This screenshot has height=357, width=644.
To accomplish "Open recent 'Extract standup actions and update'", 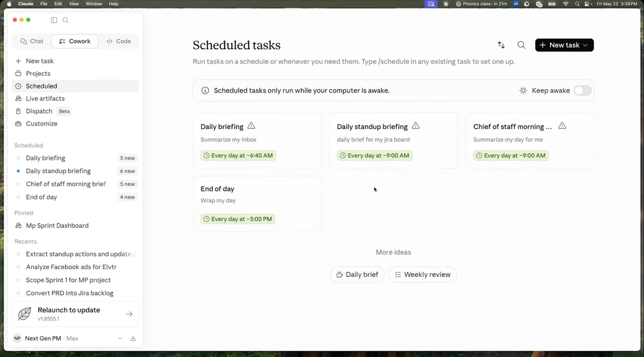I will 75,254.
